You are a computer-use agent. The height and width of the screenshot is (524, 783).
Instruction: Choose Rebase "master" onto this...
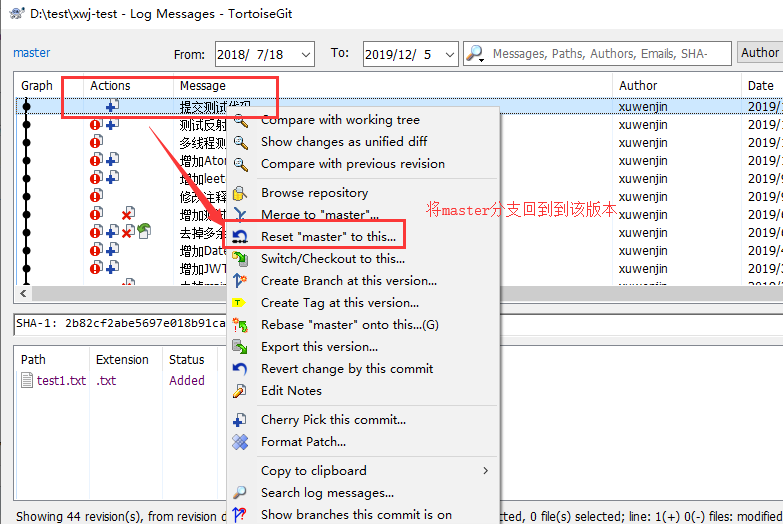350,325
